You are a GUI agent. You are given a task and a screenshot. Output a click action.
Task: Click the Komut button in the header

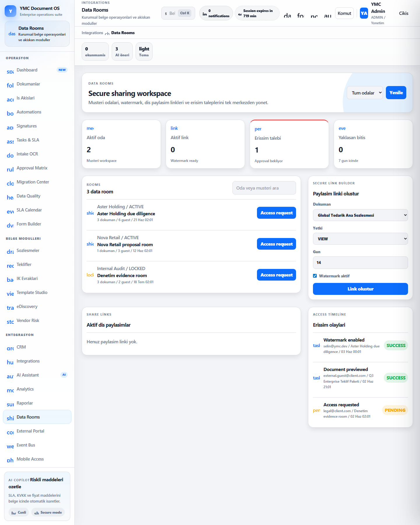pos(344,13)
